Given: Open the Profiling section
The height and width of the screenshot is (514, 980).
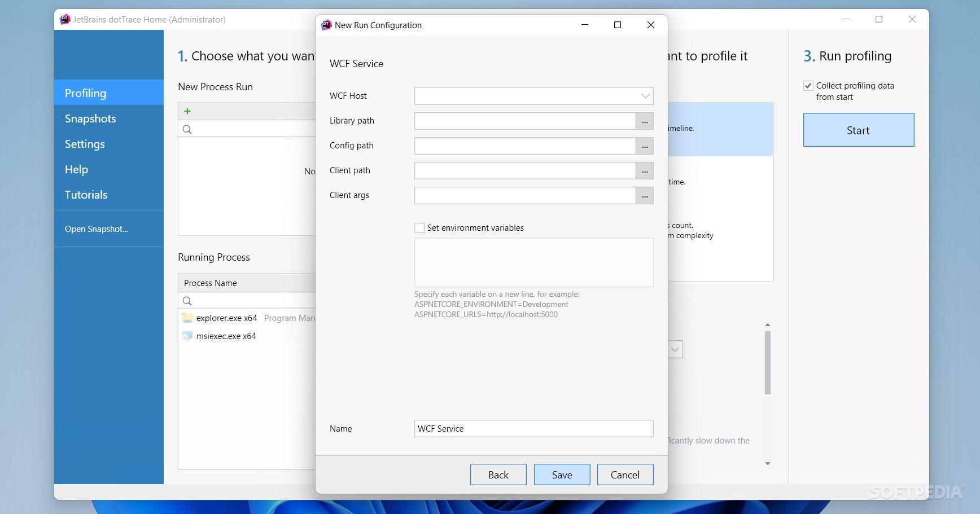Looking at the screenshot, I should point(109,93).
